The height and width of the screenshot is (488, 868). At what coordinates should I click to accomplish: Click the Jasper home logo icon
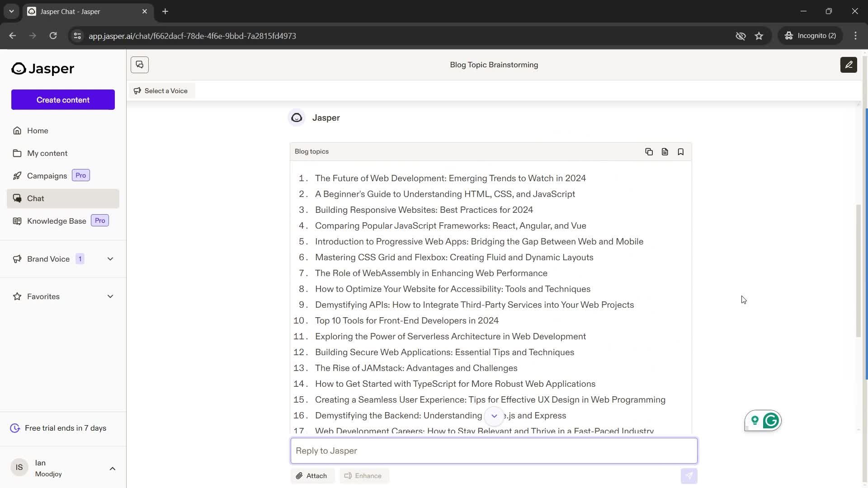[18, 69]
